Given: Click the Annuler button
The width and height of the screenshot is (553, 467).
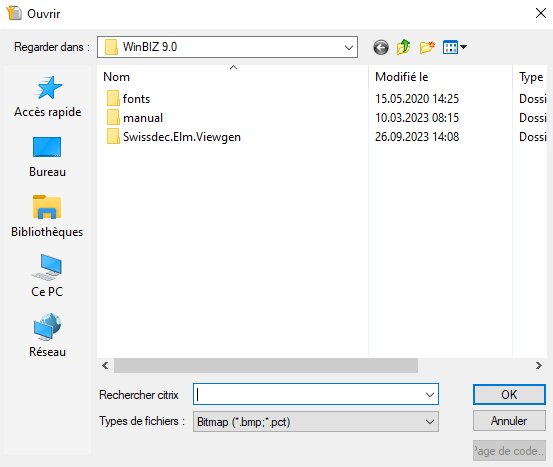Looking at the screenshot, I should point(509,420).
